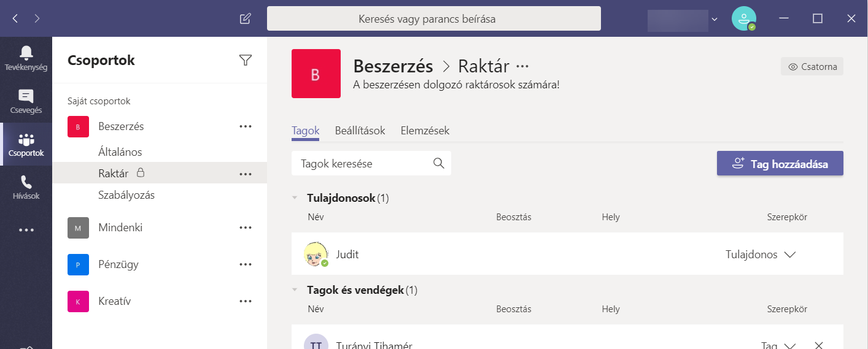The height and width of the screenshot is (349, 868).
Task: Collapse the Tulajdonosok section
Action: point(295,198)
